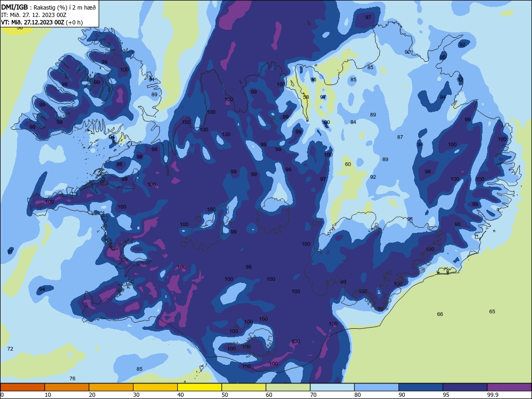Click the navy 95–99.9 legend swatch
Image resolution: width=532 pixels, height=399 pixels.
(465, 387)
